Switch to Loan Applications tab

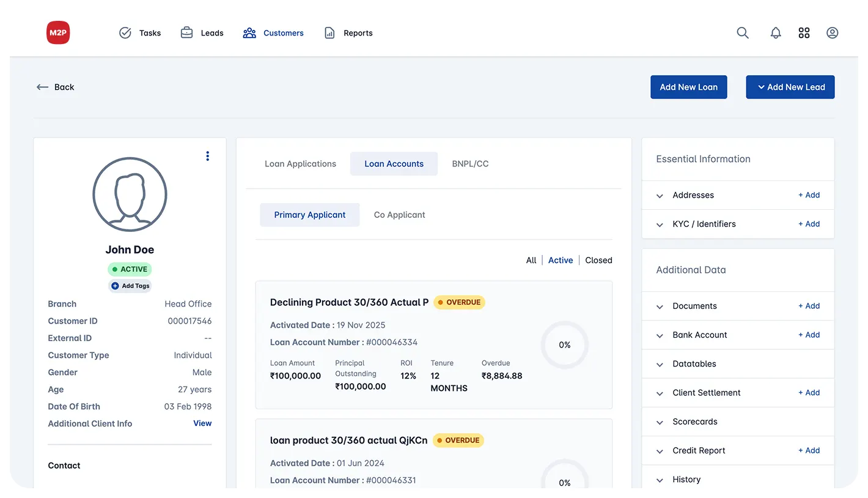tap(300, 164)
